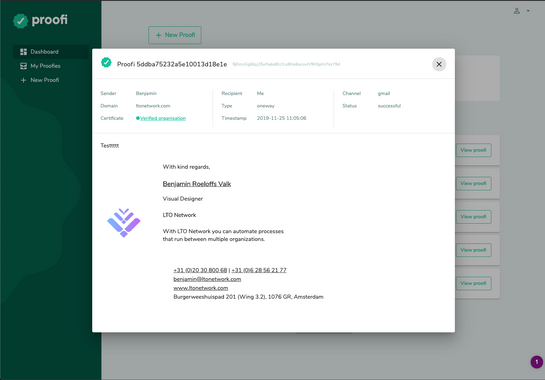Viewport: 545px width, 380px height.
Task: Click the LTO Network logo image
Action: [124, 223]
